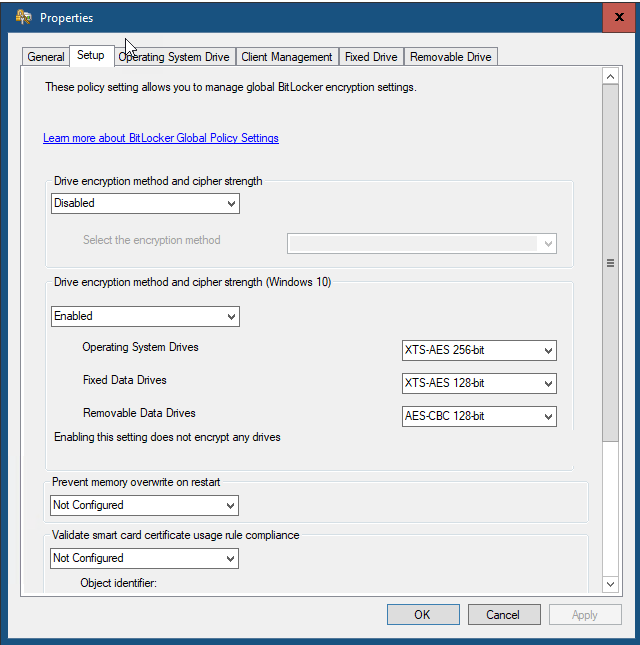Click the 'Select the encryption method' label
This screenshot has height=645, width=640.
pyautogui.click(x=152, y=240)
